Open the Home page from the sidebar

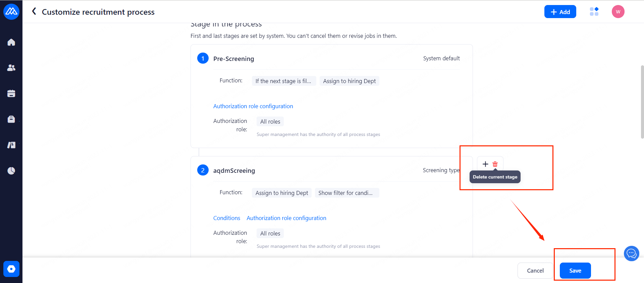point(11,42)
